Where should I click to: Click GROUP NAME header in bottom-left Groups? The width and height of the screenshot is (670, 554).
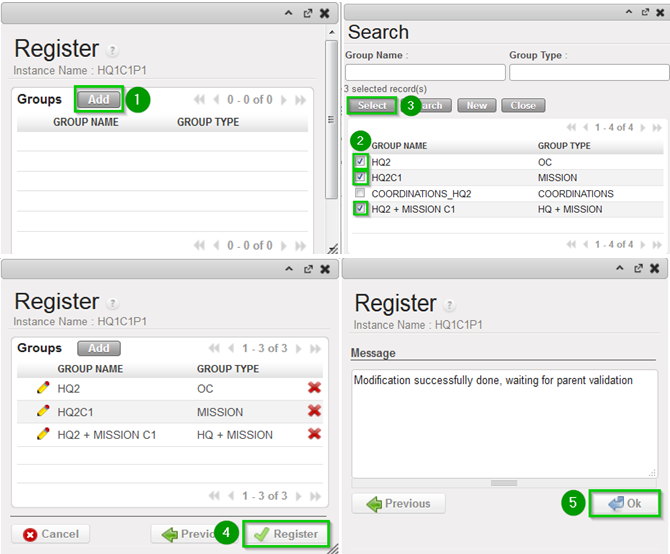(90, 369)
